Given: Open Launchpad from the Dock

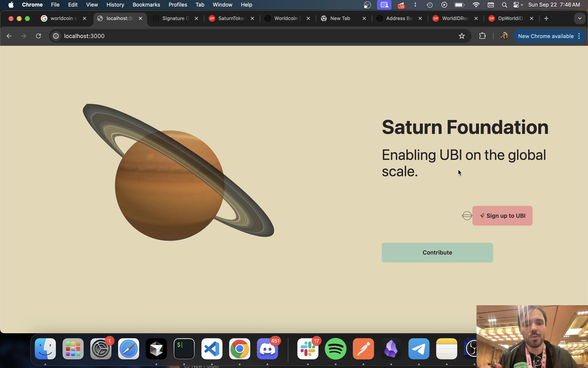Looking at the screenshot, I should coord(73,349).
